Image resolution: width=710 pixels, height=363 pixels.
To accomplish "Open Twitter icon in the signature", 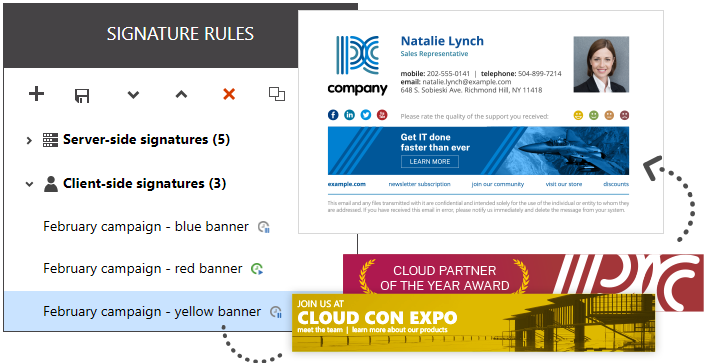I will (x=365, y=115).
